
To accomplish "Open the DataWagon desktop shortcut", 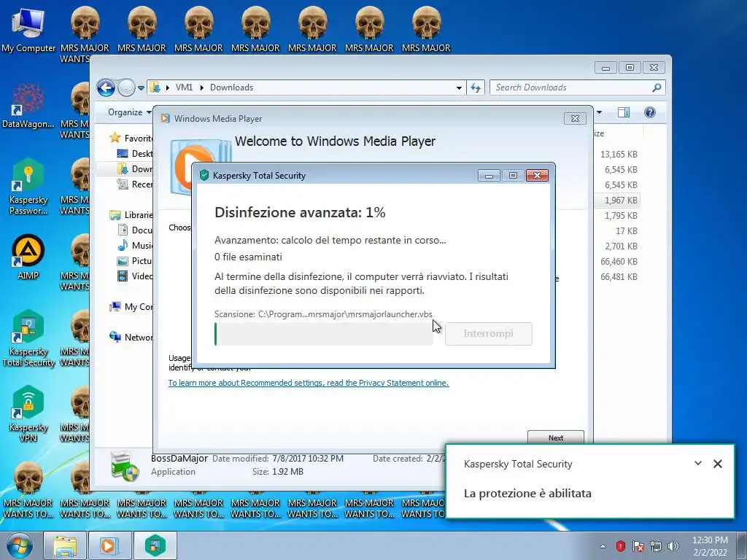I will [28, 106].
